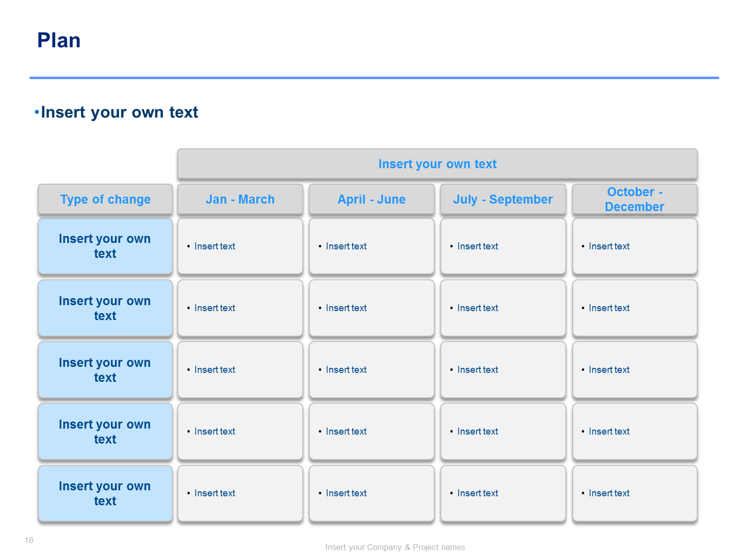747x560 pixels.
Task: Select slide number 16 in the footer
Action: point(29,540)
